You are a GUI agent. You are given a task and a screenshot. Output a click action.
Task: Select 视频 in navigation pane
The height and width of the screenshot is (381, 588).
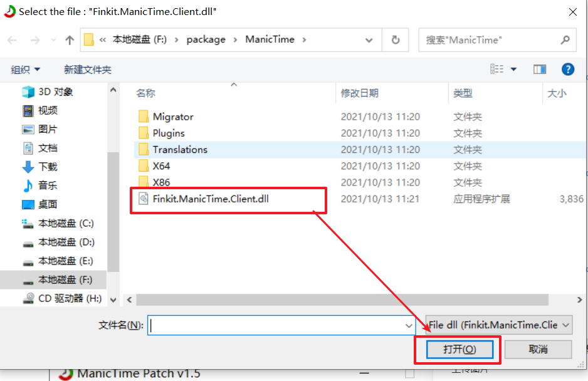click(39, 111)
